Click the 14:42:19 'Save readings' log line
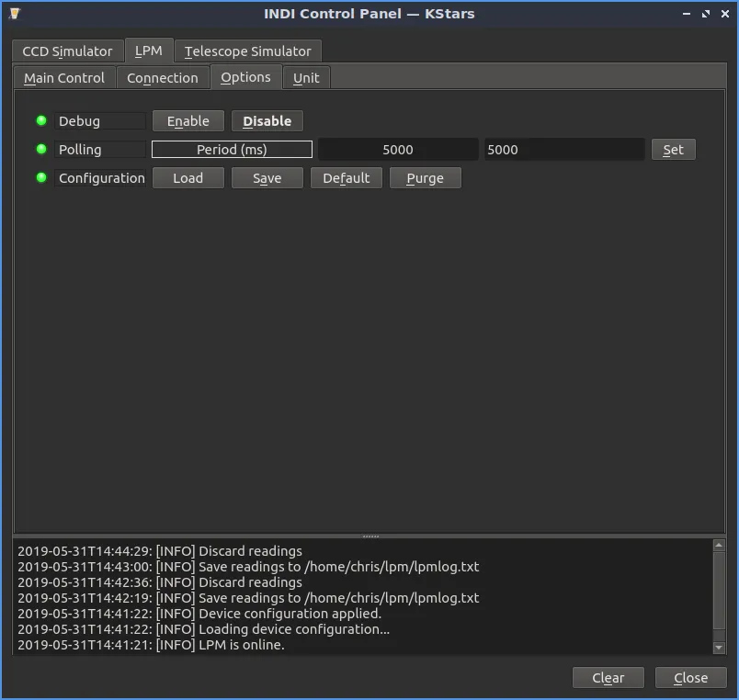Viewport: 739px width, 700px height. point(248,598)
